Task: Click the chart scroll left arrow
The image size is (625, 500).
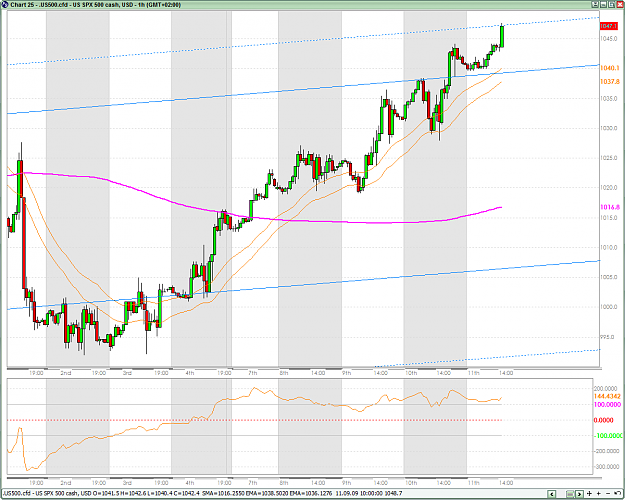Action: 552,494
